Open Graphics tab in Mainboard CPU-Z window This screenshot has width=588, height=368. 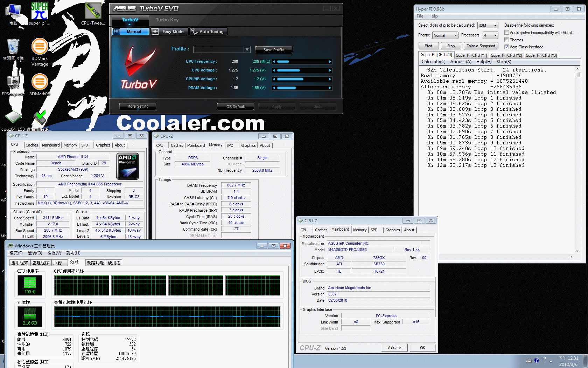click(x=392, y=230)
